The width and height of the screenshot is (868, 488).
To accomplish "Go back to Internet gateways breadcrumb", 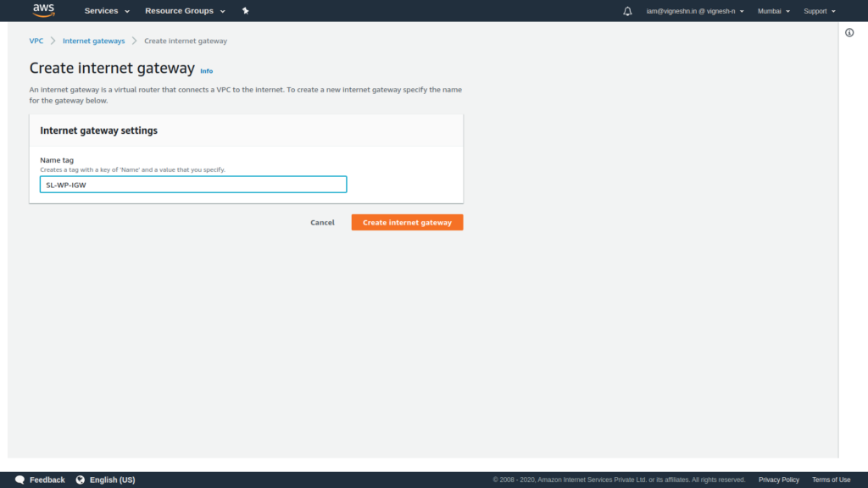I will pos(93,41).
